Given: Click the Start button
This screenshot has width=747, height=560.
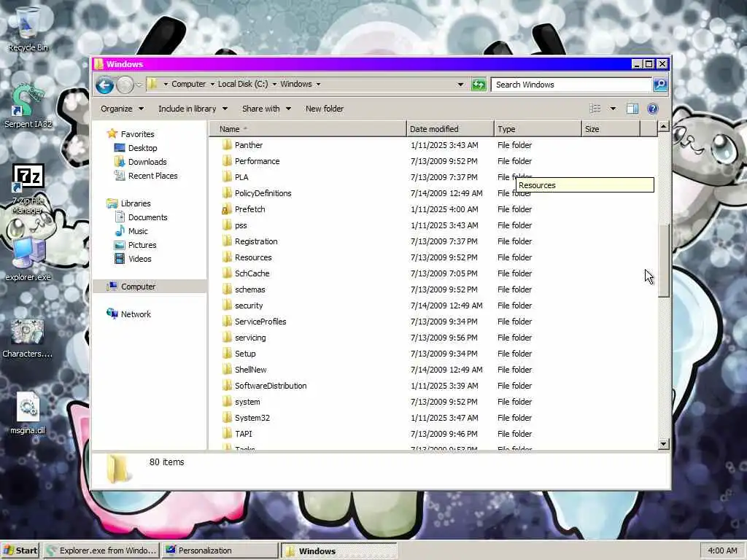Looking at the screenshot, I should click(20, 551).
